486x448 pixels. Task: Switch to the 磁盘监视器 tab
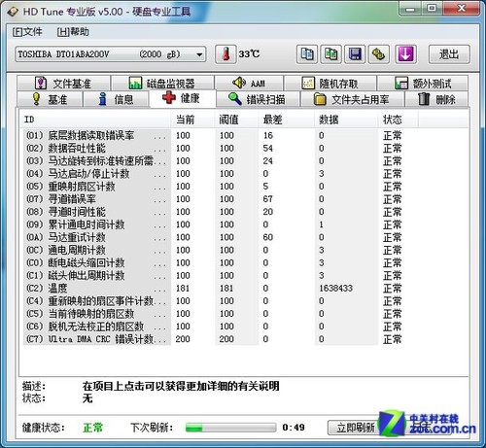click(162, 84)
